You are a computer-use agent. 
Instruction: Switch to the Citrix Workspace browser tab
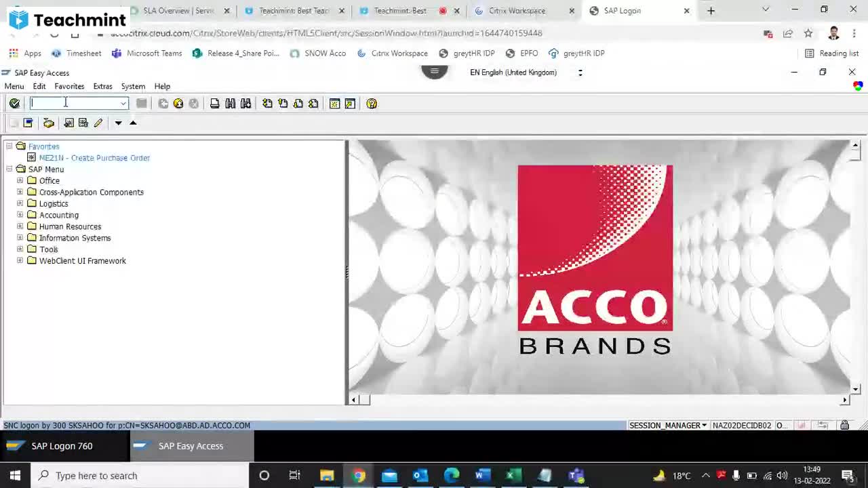click(x=517, y=11)
